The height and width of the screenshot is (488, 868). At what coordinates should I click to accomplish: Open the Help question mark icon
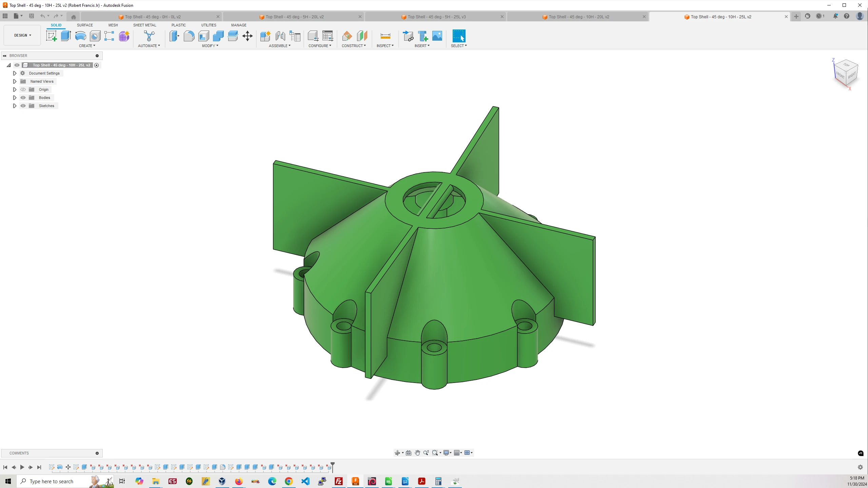(847, 16)
